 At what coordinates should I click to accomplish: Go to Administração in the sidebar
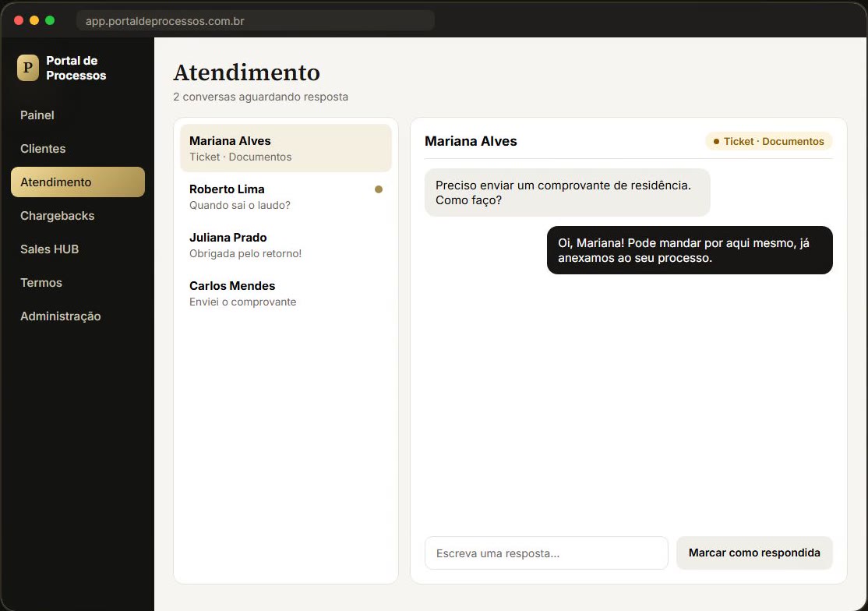[77, 316]
